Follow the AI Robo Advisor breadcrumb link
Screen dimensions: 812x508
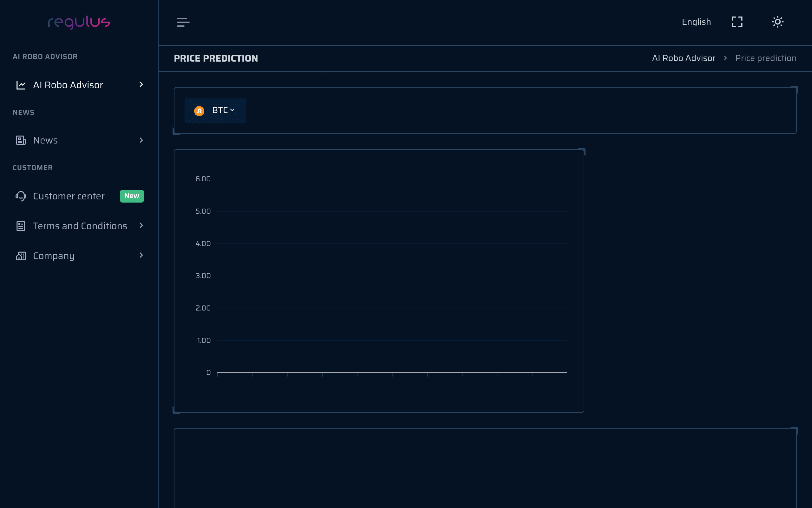coord(684,58)
